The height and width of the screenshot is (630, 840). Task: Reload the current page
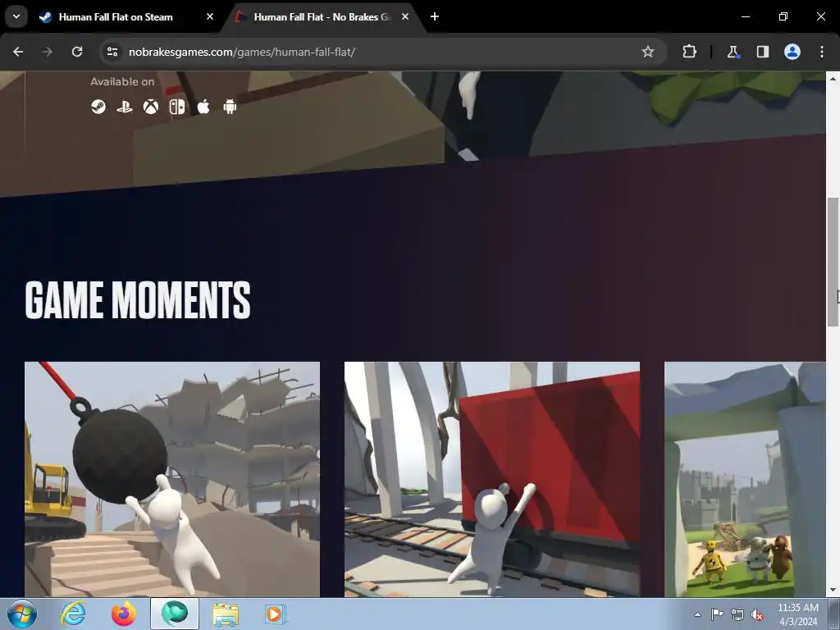[x=77, y=52]
